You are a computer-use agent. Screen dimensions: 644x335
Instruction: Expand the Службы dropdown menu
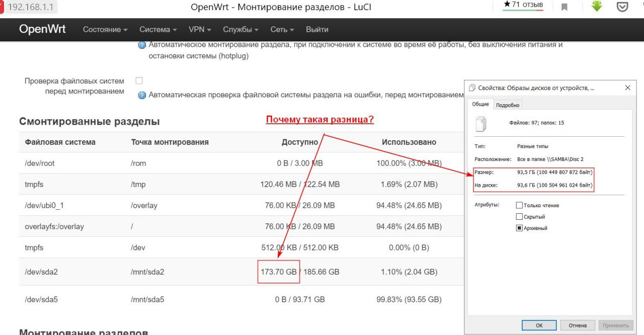[240, 30]
